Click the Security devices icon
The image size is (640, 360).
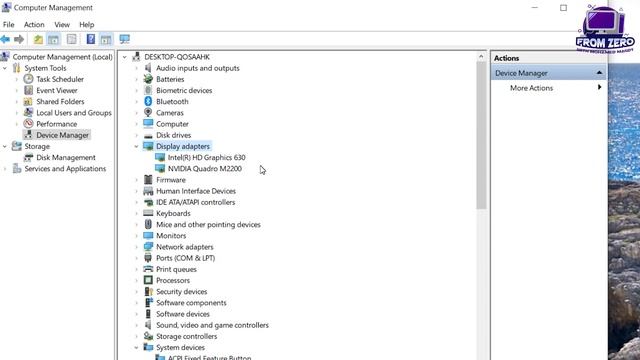tap(148, 291)
